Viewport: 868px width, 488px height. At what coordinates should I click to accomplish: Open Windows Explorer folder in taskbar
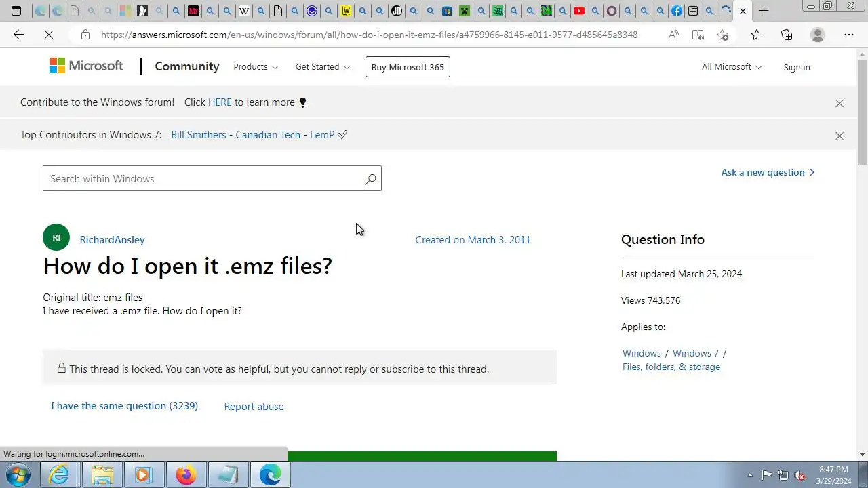coord(102,474)
